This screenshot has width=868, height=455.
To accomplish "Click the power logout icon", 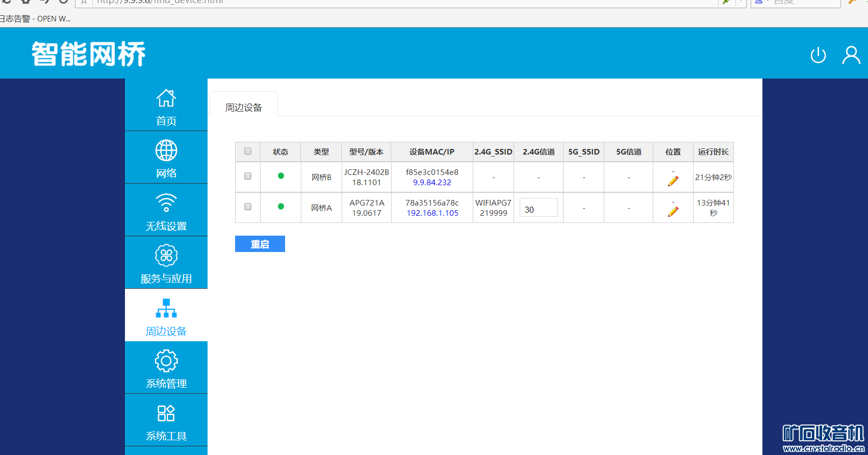I will (818, 55).
